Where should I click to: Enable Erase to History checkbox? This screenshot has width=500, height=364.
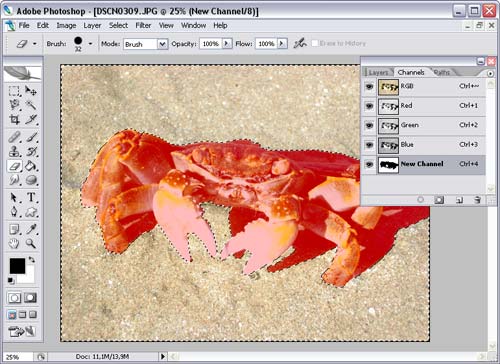coord(315,43)
